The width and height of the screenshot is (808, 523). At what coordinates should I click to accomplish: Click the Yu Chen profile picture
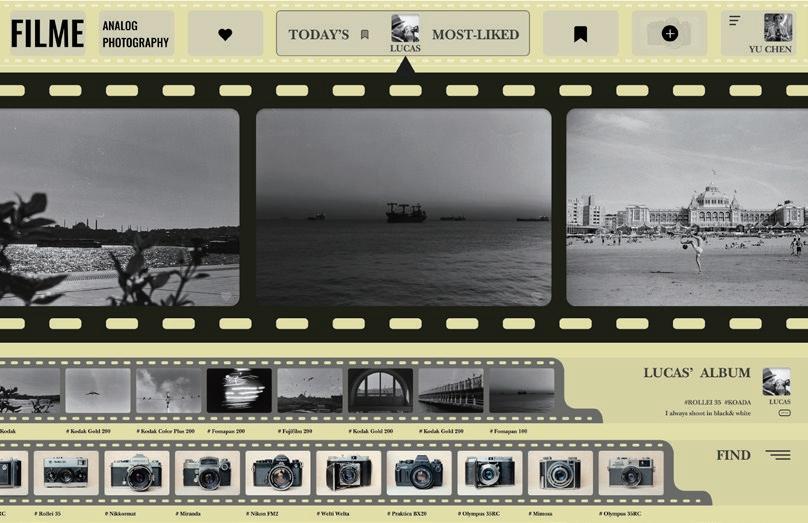coord(778,27)
